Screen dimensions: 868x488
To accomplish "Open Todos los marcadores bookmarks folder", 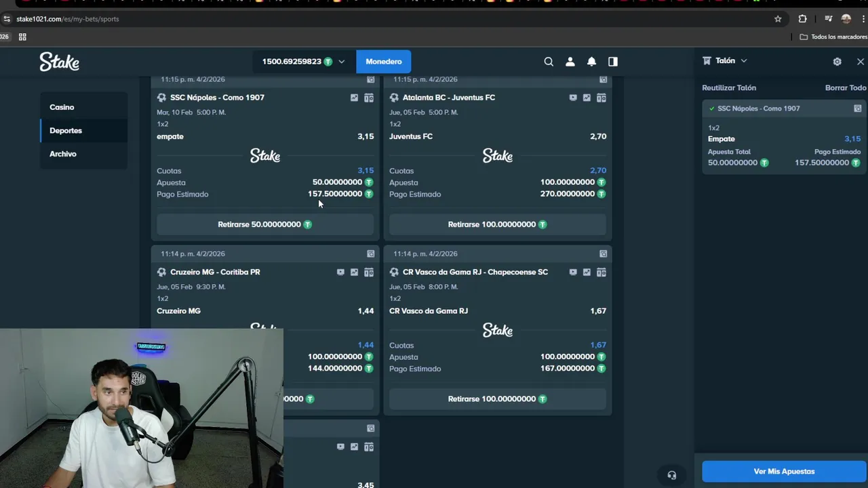I will tap(833, 37).
